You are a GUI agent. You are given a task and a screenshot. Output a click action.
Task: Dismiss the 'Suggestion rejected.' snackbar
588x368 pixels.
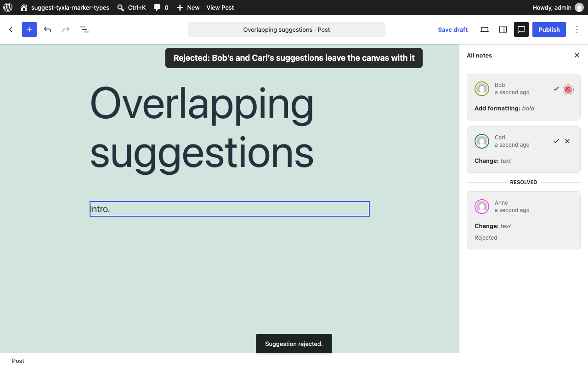[294, 344]
